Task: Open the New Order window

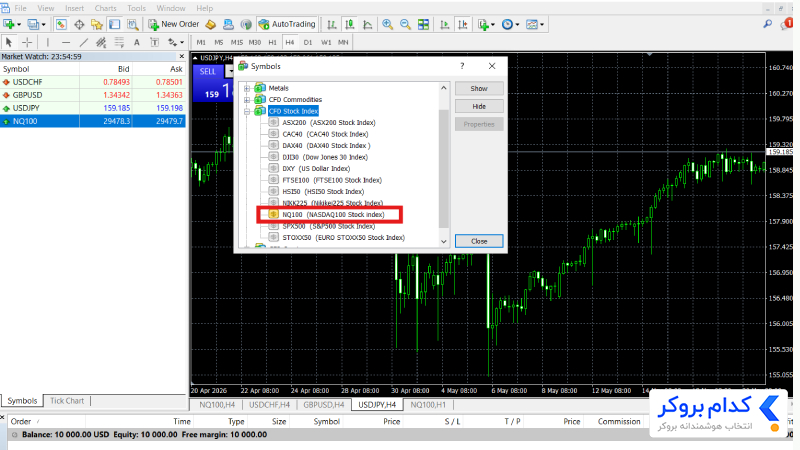Action: 173,24
